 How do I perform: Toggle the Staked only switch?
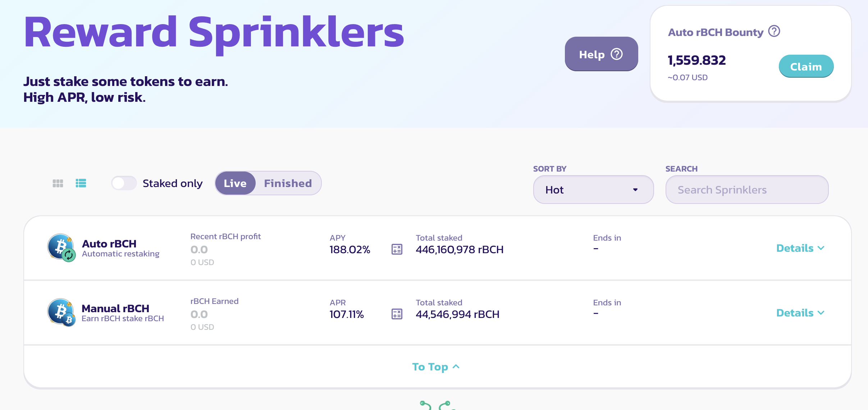(124, 183)
